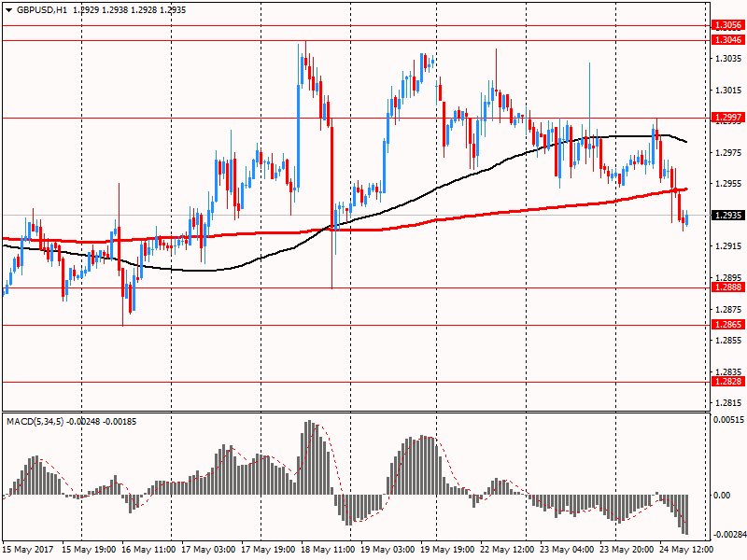Viewport: 747px width, 560px height.
Task: Click the 1.3035 price axis tick
Action: [729, 59]
